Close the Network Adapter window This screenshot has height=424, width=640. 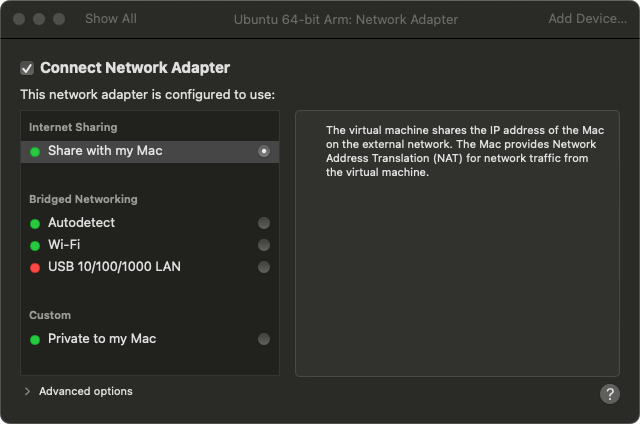(x=19, y=19)
